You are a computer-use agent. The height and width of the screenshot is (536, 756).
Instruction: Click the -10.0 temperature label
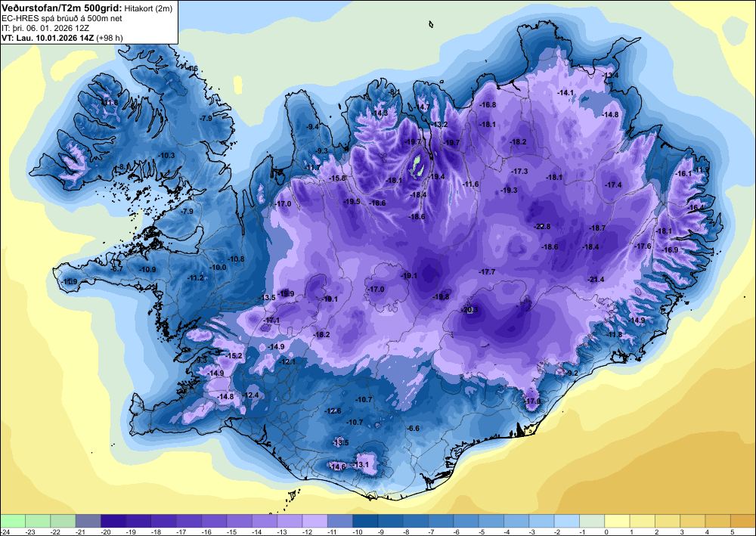(x=218, y=267)
